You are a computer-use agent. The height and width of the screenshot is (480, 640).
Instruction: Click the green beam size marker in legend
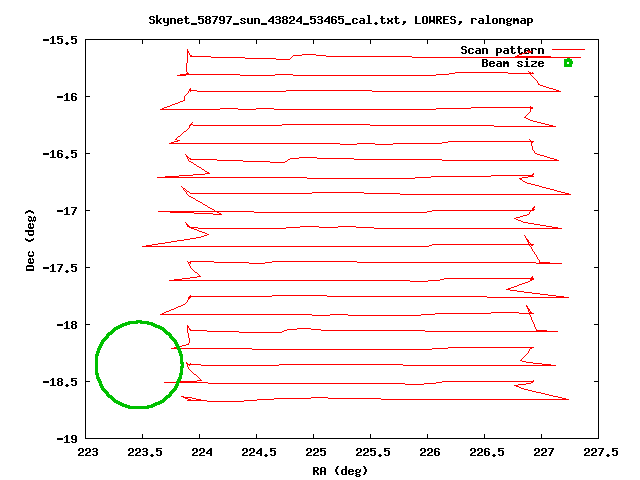(568, 63)
